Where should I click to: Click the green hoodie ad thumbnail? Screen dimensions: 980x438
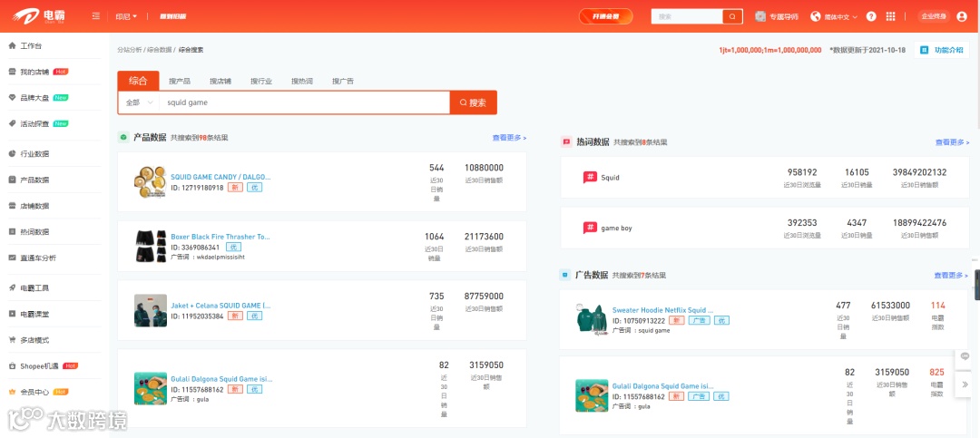592,318
